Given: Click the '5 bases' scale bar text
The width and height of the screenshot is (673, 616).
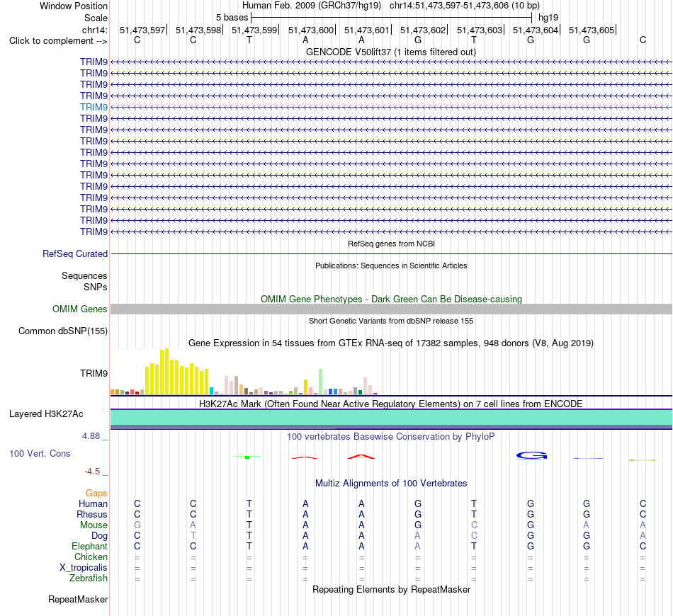Looking at the screenshot, I should pos(232,18).
